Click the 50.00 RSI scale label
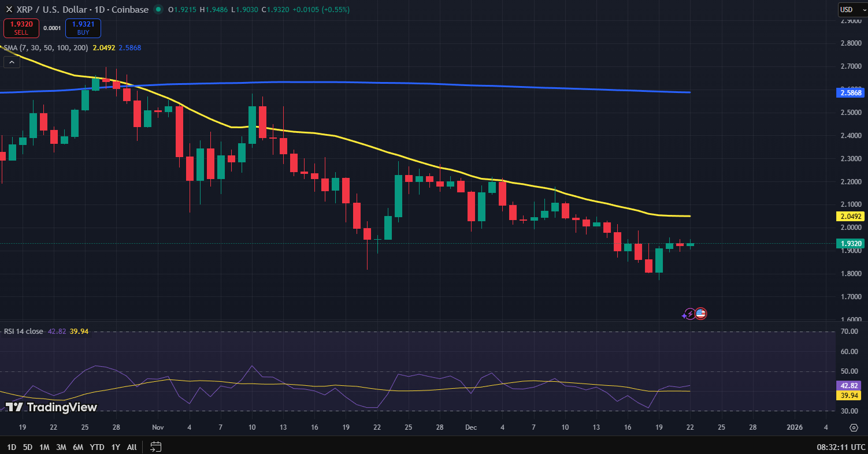Image resolution: width=868 pixels, height=454 pixels. [850, 371]
